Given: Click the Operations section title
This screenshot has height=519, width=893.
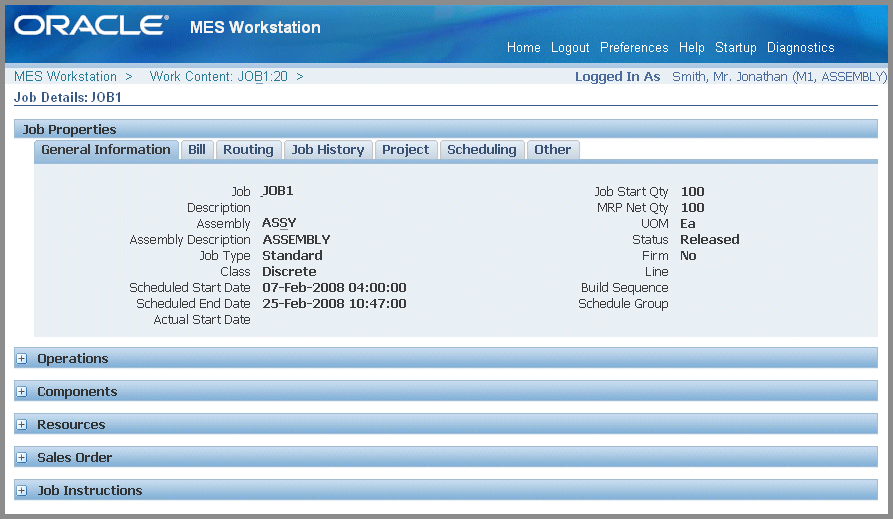Looking at the screenshot, I should (73, 359).
